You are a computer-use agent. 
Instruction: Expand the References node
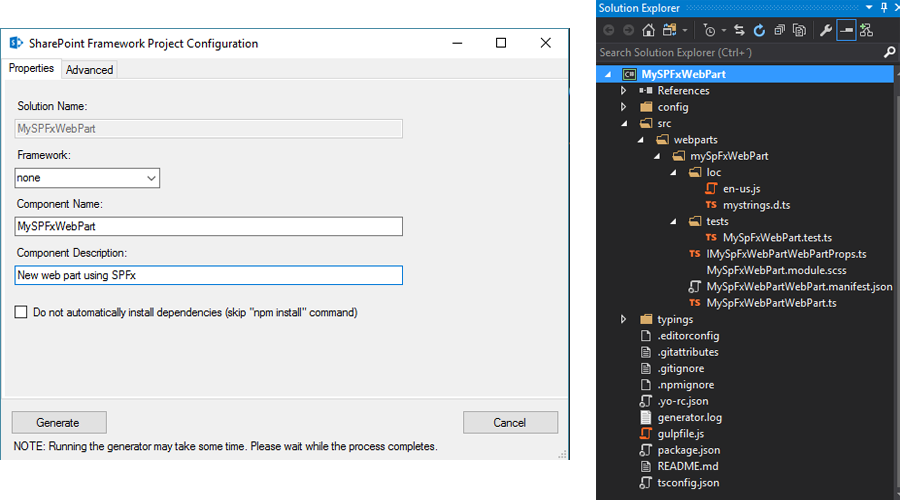(624, 91)
